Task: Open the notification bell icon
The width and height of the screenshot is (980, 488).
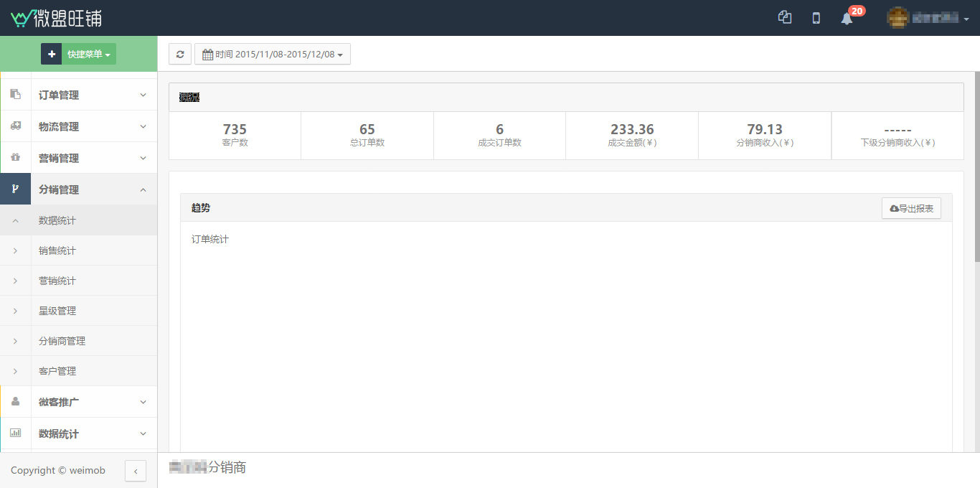Action: 847,18
